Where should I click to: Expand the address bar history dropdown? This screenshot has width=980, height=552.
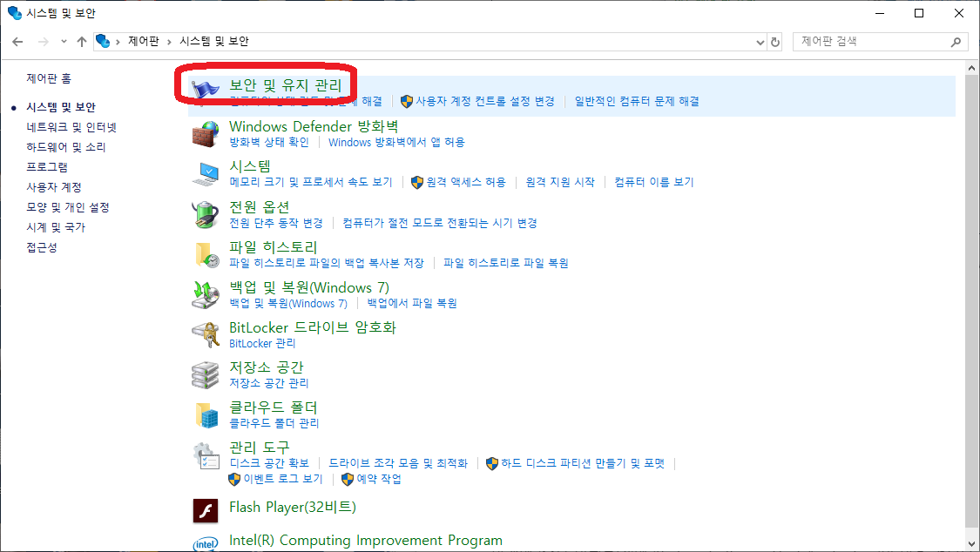tap(760, 43)
